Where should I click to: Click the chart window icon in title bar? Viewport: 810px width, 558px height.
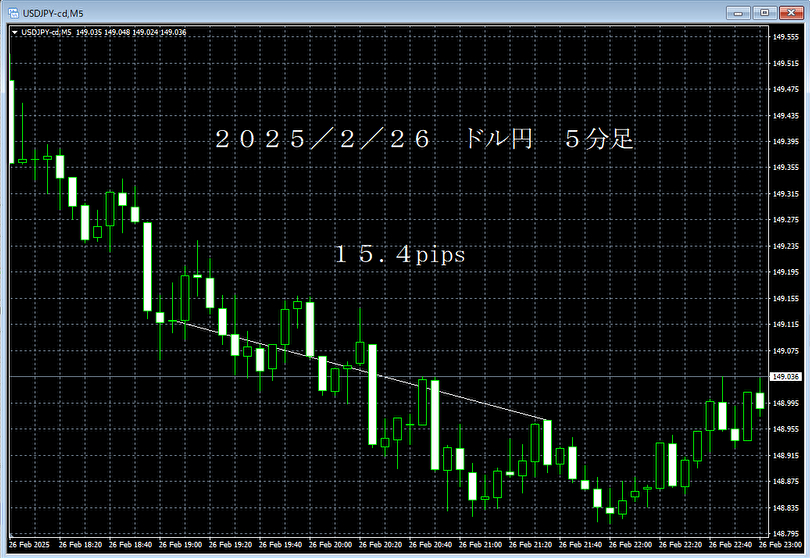(x=13, y=13)
